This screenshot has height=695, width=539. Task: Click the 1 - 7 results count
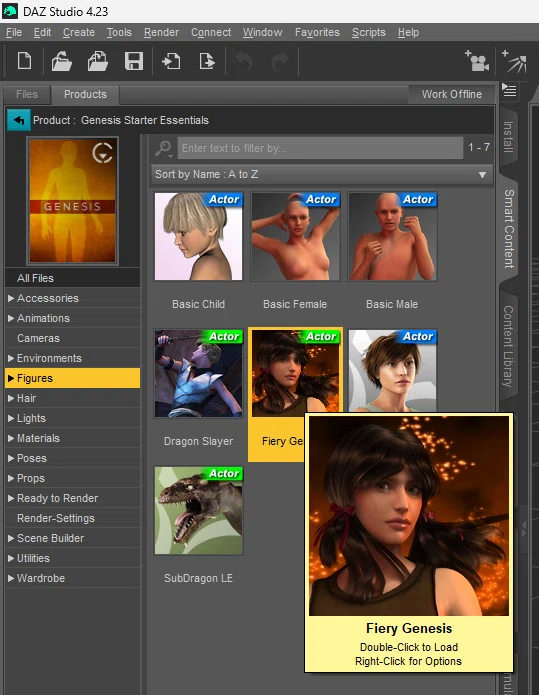coord(479,147)
